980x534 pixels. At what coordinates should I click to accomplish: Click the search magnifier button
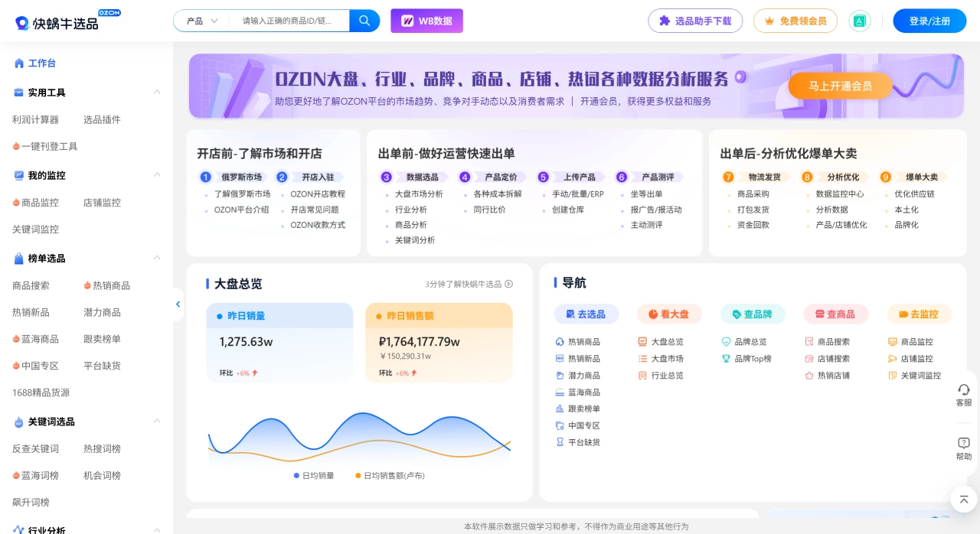(364, 21)
